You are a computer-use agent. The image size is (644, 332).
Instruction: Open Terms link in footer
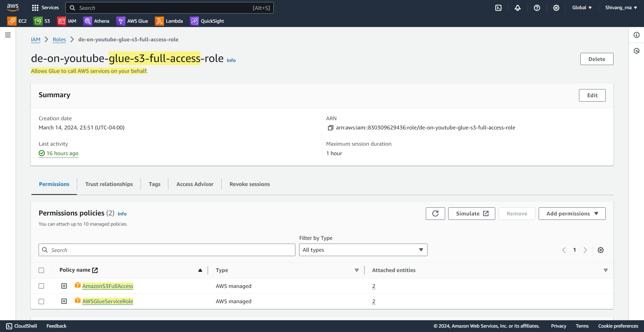click(582, 326)
